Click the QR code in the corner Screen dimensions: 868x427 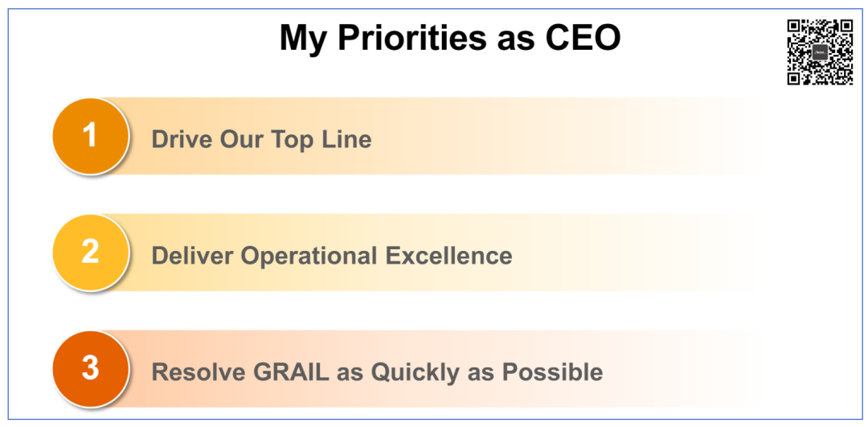[820, 52]
